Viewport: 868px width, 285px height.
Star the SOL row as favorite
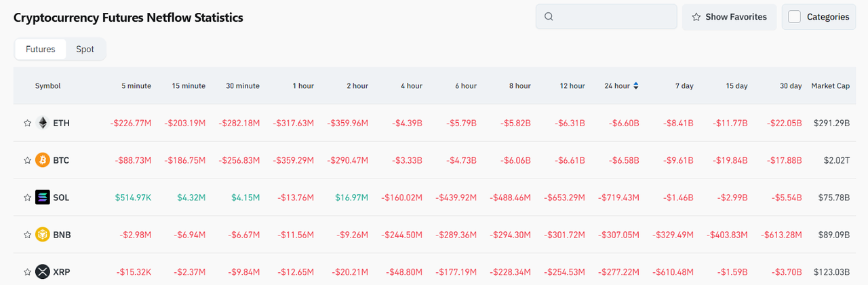[x=27, y=198]
